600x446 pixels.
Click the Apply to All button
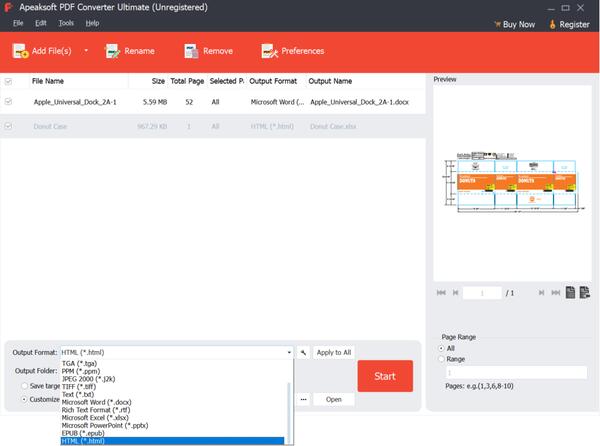pyautogui.click(x=333, y=353)
